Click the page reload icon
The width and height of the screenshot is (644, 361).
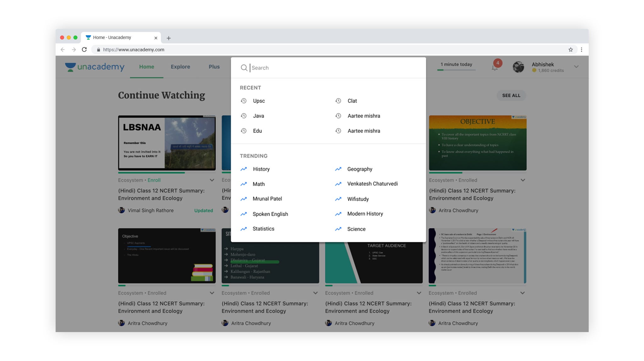(84, 49)
